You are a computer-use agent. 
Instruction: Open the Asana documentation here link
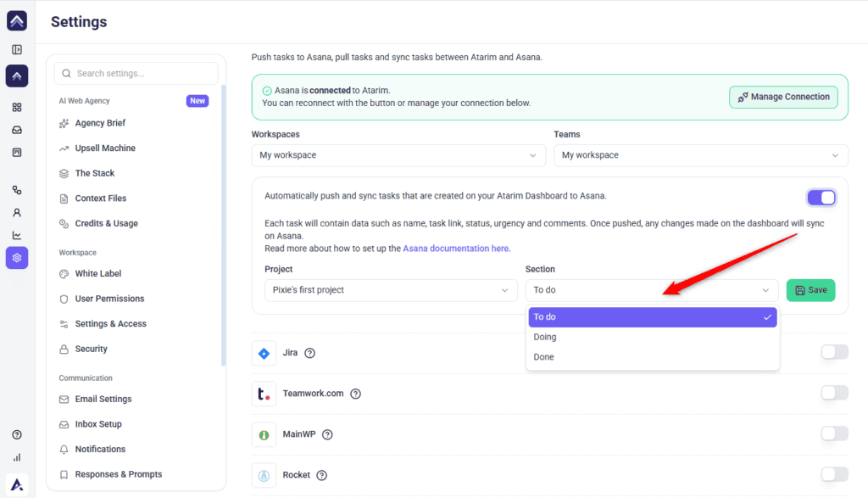[457, 249]
